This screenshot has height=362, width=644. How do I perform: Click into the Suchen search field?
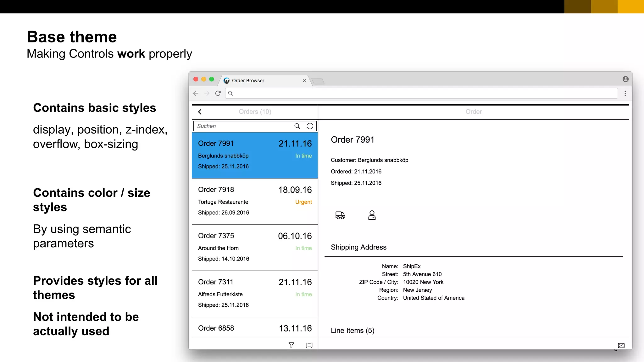(242, 126)
